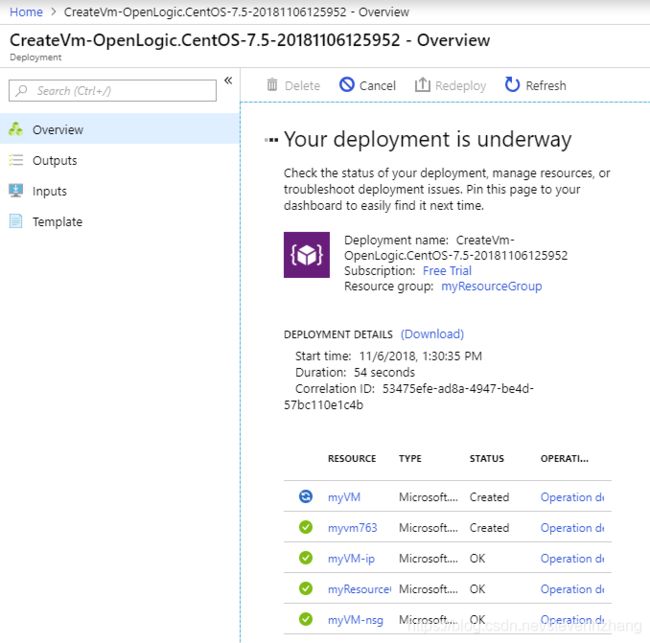Click the Inputs monitor icon
The height and width of the screenshot is (643, 650).
tap(16, 190)
